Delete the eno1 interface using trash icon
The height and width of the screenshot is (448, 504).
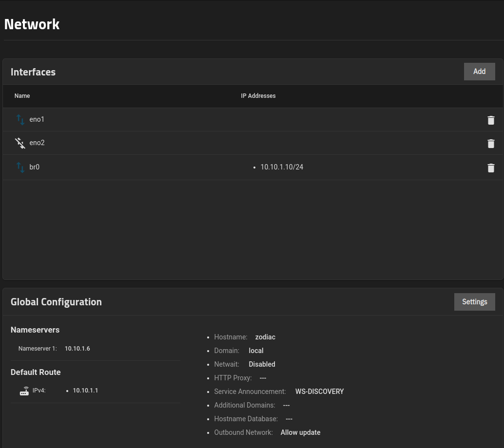[491, 120]
